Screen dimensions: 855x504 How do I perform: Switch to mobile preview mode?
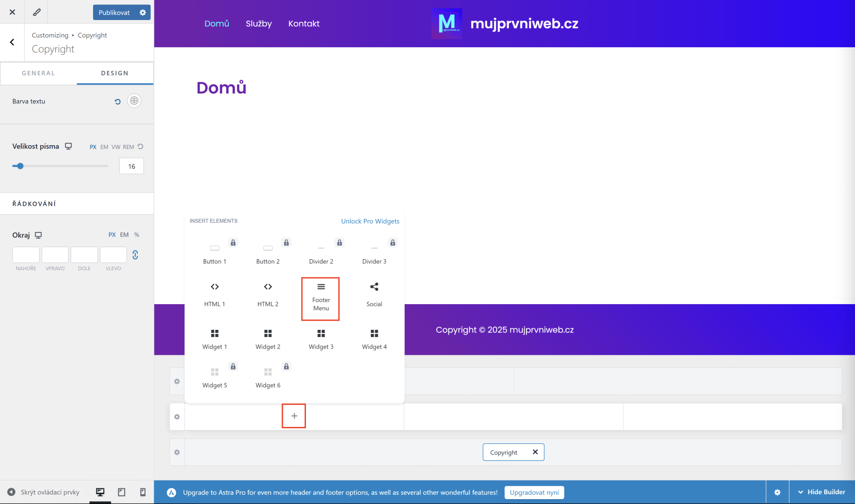coord(143,492)
